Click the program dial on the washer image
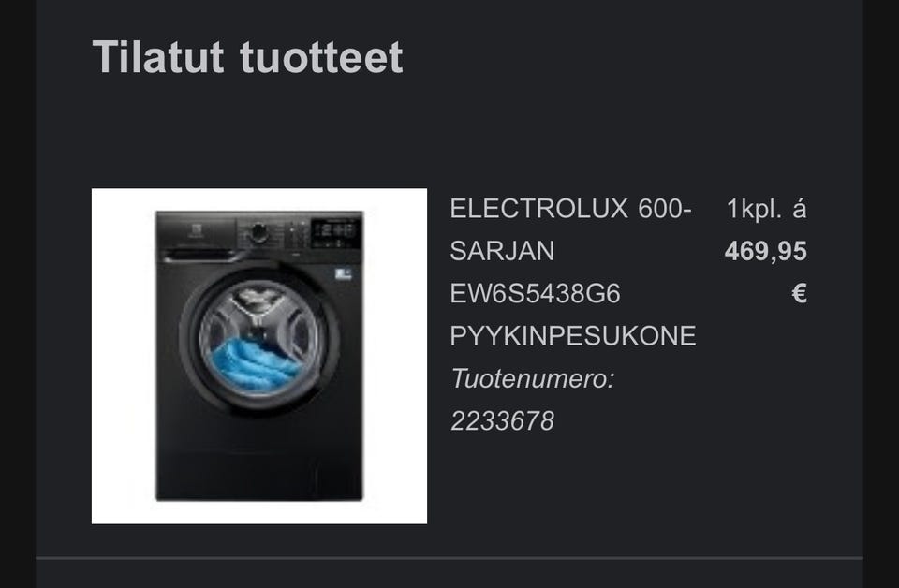 click(259, 232)
